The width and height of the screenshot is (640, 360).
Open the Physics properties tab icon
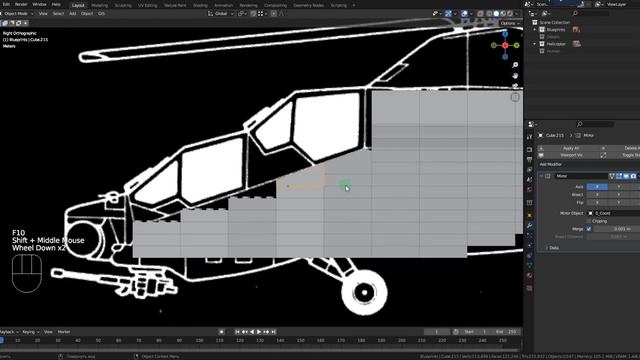click(x=529, y=245)
